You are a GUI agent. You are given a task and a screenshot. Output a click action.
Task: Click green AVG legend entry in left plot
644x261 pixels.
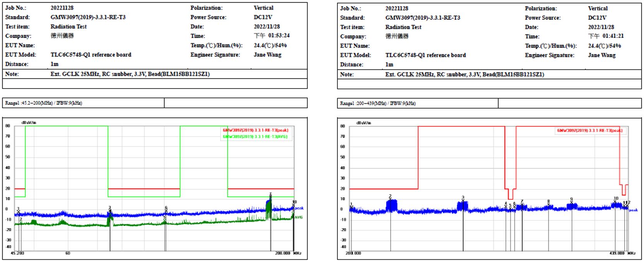point(255,136)
